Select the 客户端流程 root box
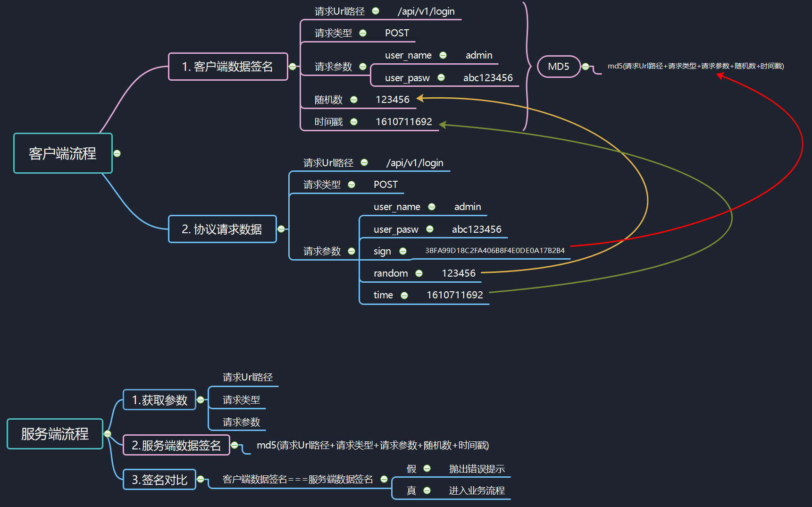Image resolution: width=812 pixels, height=507 pixels. pyautogui.click(x=63, y=153)
